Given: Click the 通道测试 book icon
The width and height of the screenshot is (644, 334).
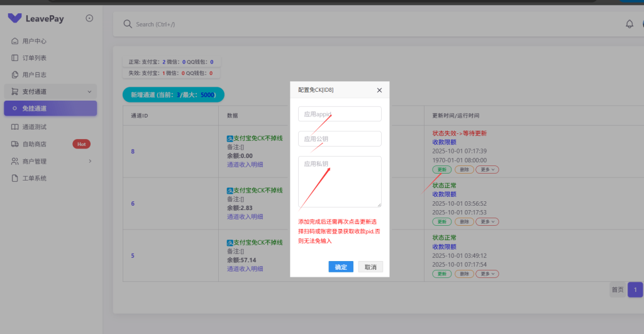Looking at the screenshot, I should tap(15, 127).
